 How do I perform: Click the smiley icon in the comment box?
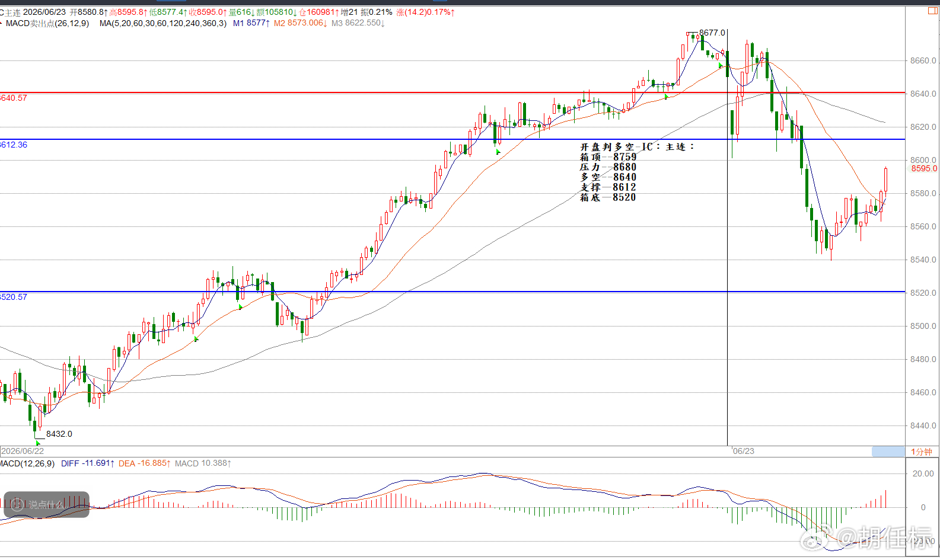[17, 504]
